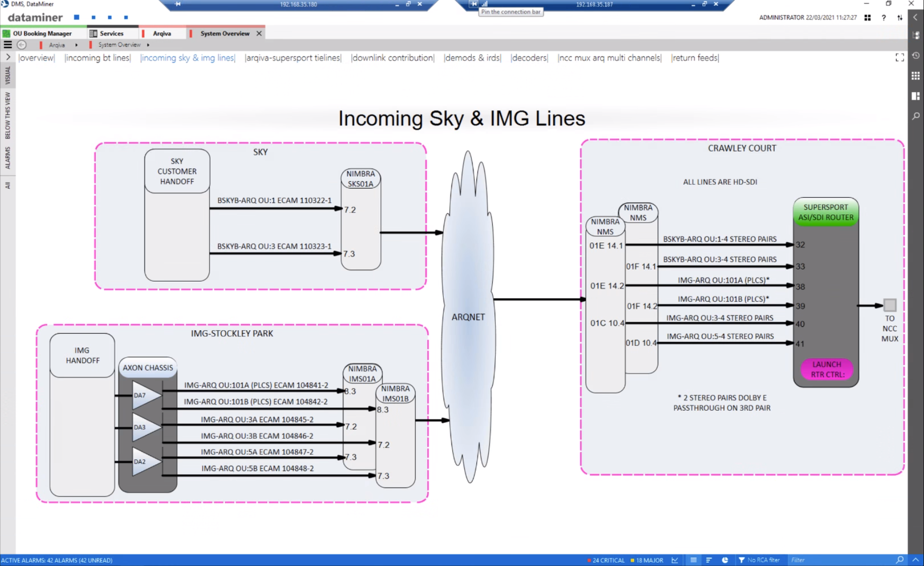Click the TO NCC MUX square
Viewport: 924px width, 566px height.
(x=889, y=305)
